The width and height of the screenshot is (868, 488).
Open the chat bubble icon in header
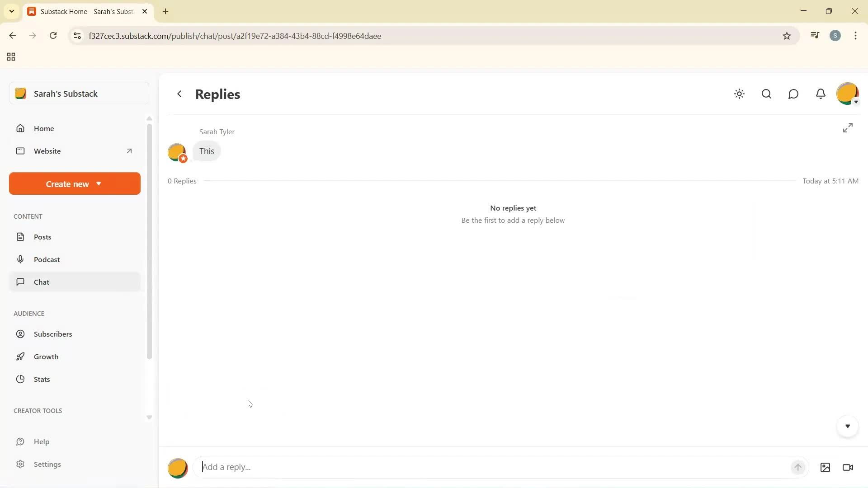793,94
